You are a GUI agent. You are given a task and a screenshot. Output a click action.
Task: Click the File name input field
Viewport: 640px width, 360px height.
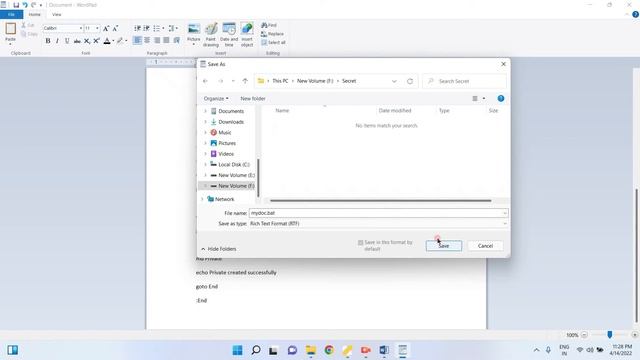click(x=376, y=213)
